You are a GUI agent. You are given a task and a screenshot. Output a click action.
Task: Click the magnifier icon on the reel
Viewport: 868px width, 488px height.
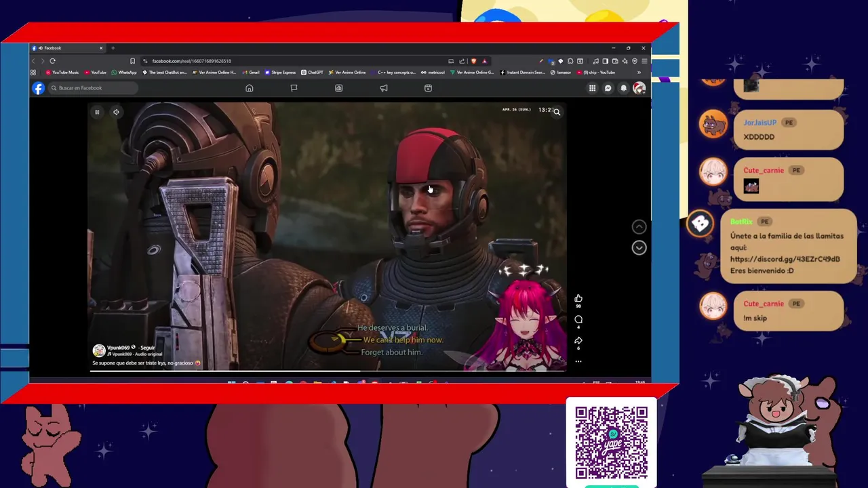[x=557, y=112]
